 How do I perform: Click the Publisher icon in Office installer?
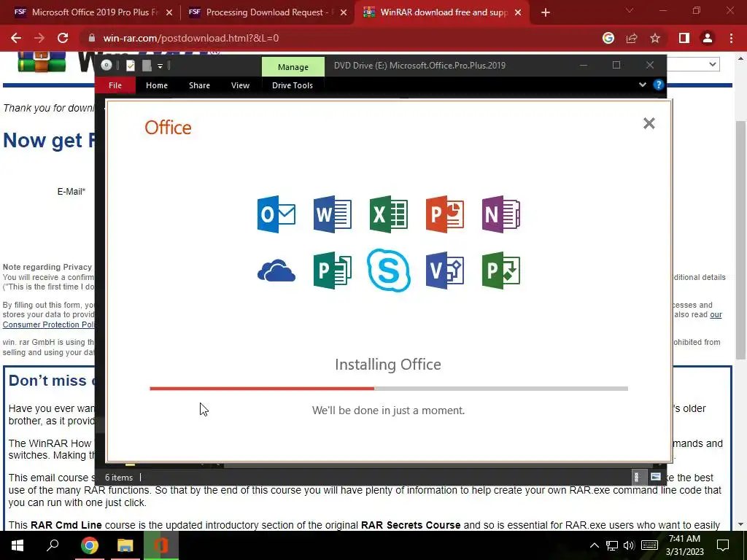[x=333, y=271]
